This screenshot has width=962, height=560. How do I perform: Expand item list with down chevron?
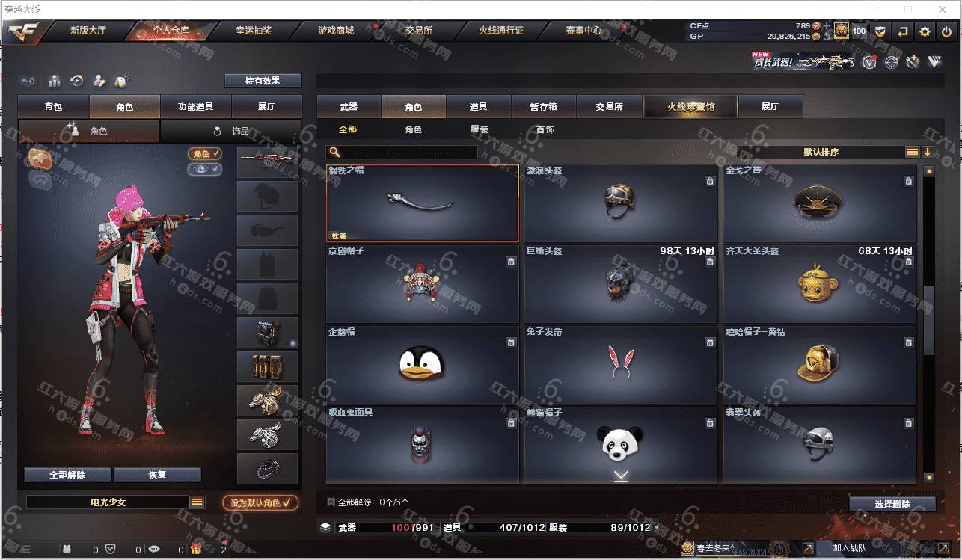pos(621,476)
